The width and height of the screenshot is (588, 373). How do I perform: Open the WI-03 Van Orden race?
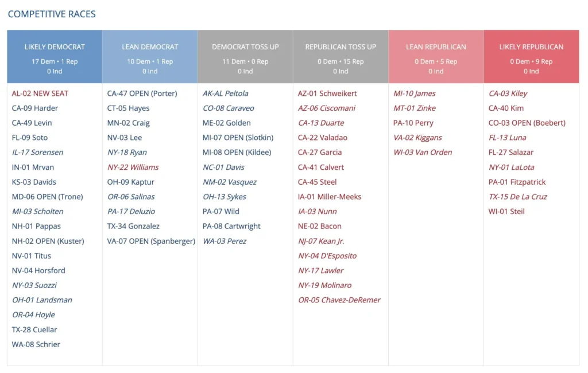422,153
